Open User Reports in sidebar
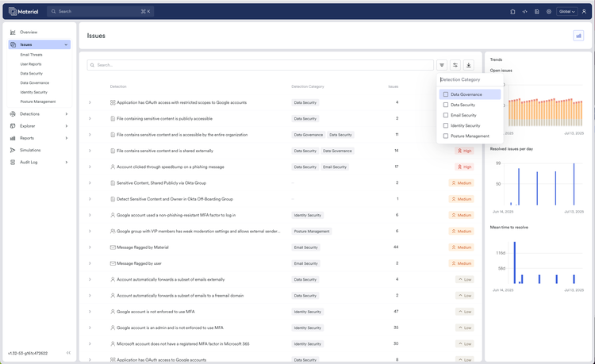Image resolution: width=595 pixels, height=364 pixels. tap(31, 64)
